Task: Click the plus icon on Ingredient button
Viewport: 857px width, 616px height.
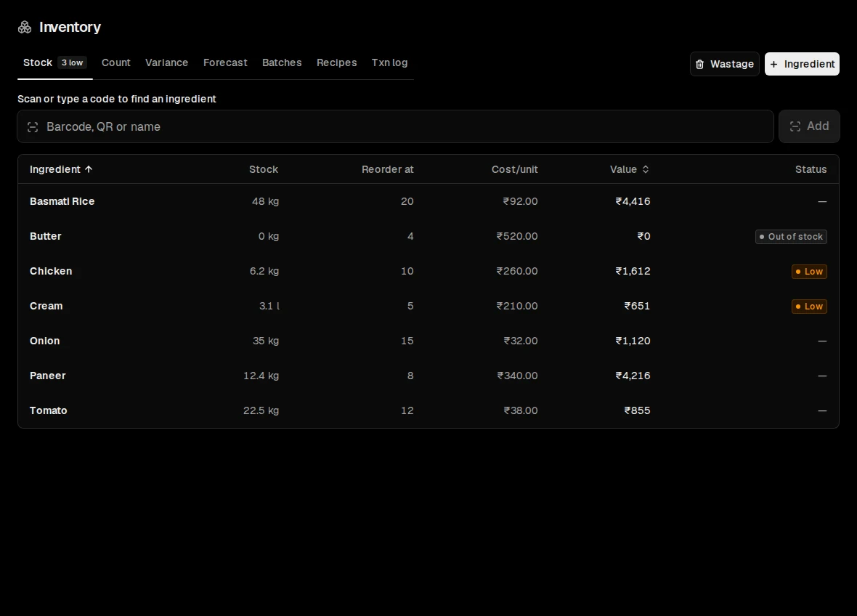Action: [x=773, y=65]
